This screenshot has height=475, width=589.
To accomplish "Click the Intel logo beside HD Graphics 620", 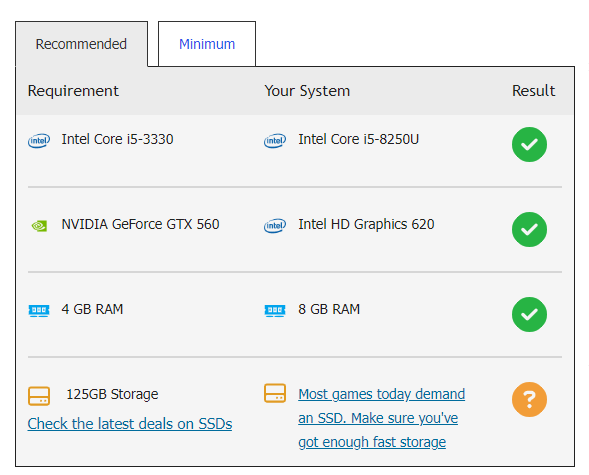I will point(275,225).
